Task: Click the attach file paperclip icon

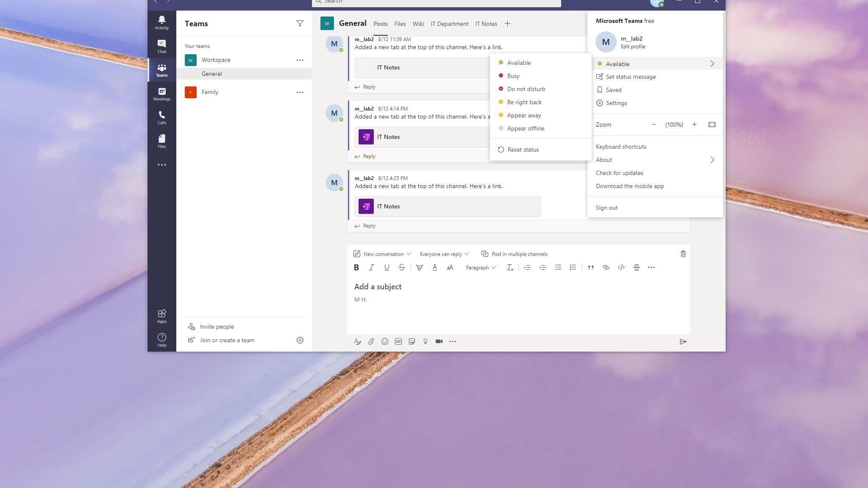Action: (x=371, y=341)
